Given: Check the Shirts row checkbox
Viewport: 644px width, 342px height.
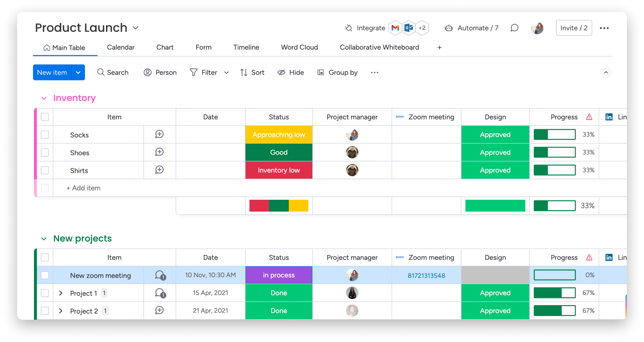Looking at the screenshot, I should tap(45, 170).
